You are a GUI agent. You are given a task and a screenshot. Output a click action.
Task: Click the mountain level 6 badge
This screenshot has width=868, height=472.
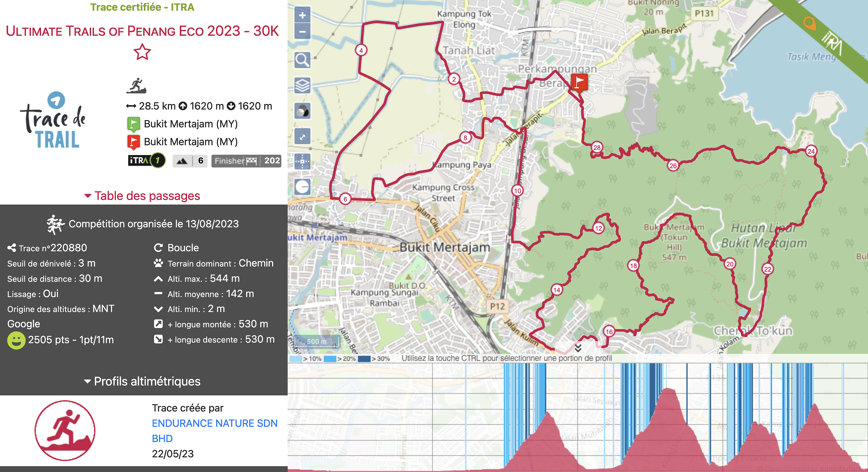(x=190, y=161)
